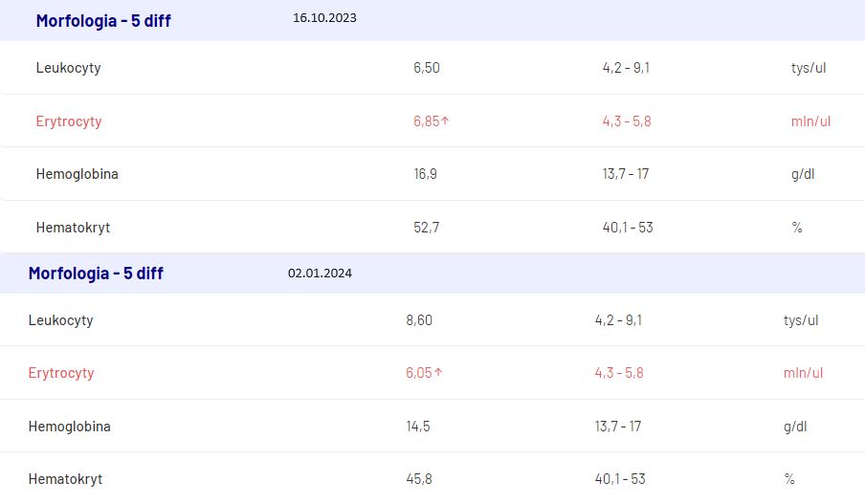Click the up arrow next to 6,85
The height and width of the screenshot is (504, 865).
pos(445,121)
